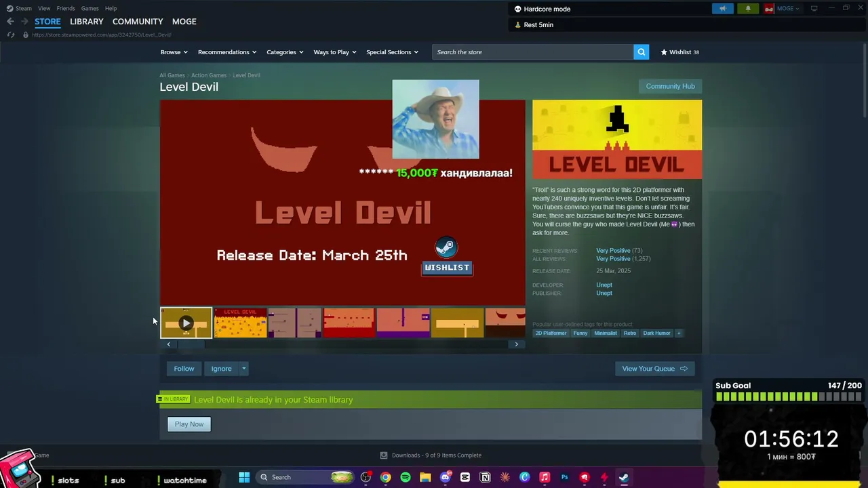Click the MOGE profile avatar
Viewport: 868px width, 488px height.
769,9
